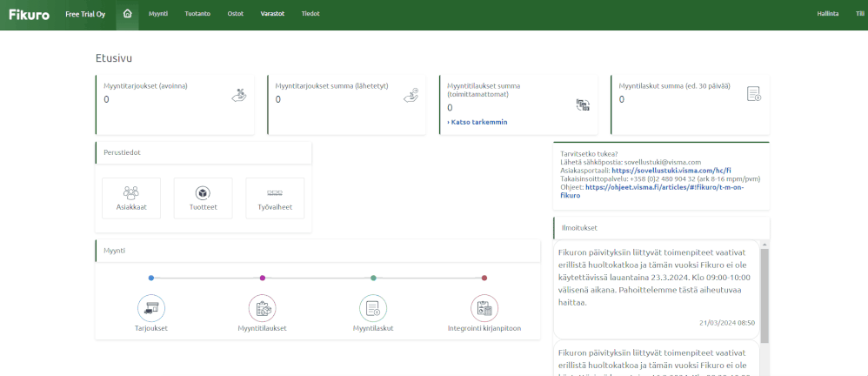Open the Ostot menu
Screen dimensions: 868x376
point(236,14)
